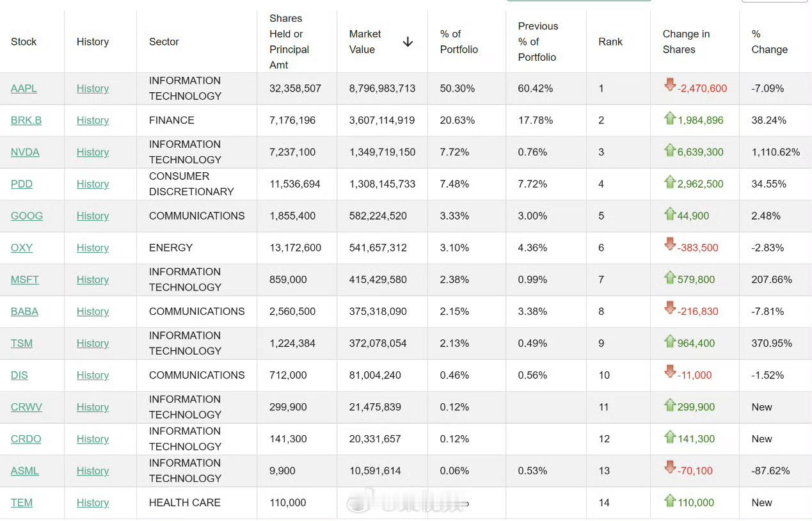Open the AAPL stock link
The width and height of the screenshot is (812, 521).
pyautogui.click(x=24, y=88)
